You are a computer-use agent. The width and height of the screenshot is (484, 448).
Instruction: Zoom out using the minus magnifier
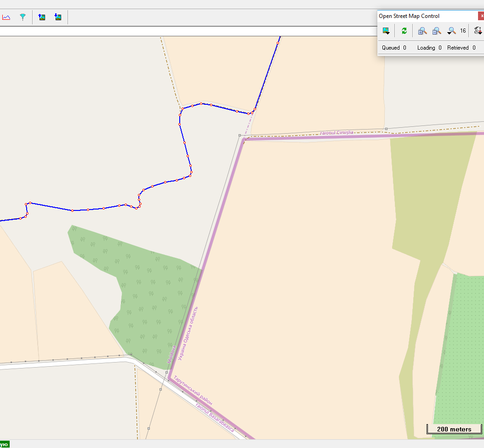[x=437, y=31]
